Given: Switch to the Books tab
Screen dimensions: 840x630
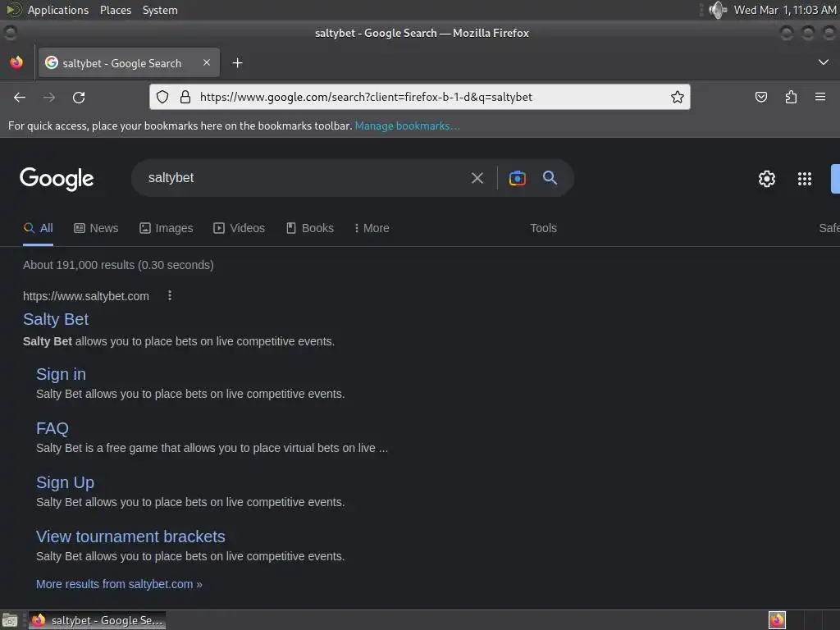Looking at the screenshot, I should point(310,228).
